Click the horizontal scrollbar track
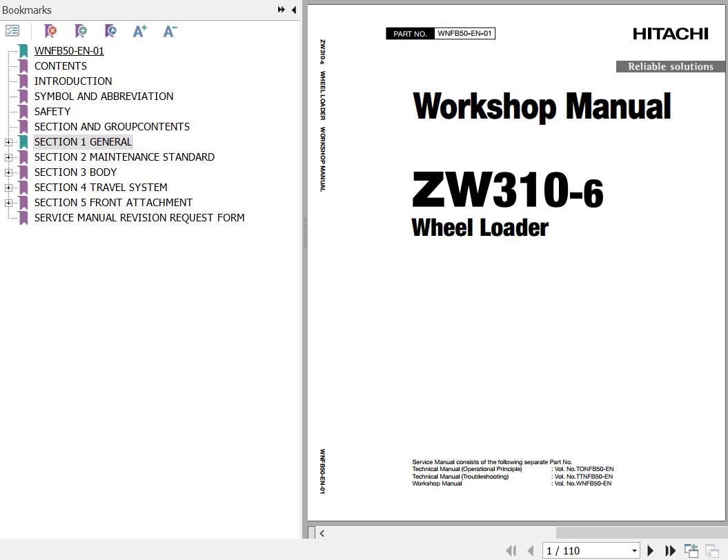The width and height of the screenshot is (728, 560). [524, 533]
